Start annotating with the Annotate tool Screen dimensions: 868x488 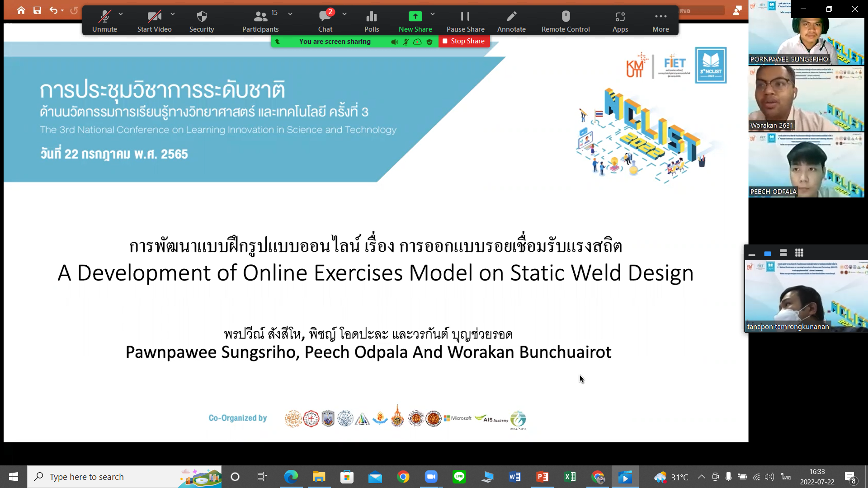click(511, 21)
